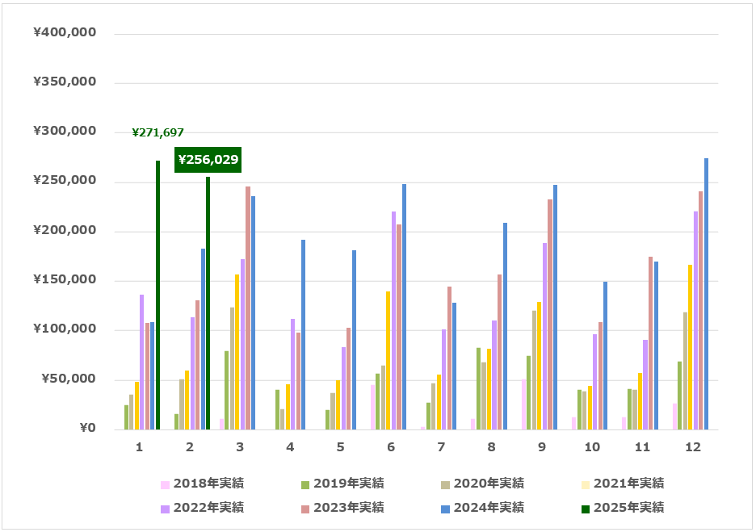Click the blue 2024 bar for month 10
Screen dimensions: 756x532
pos(606,356)
